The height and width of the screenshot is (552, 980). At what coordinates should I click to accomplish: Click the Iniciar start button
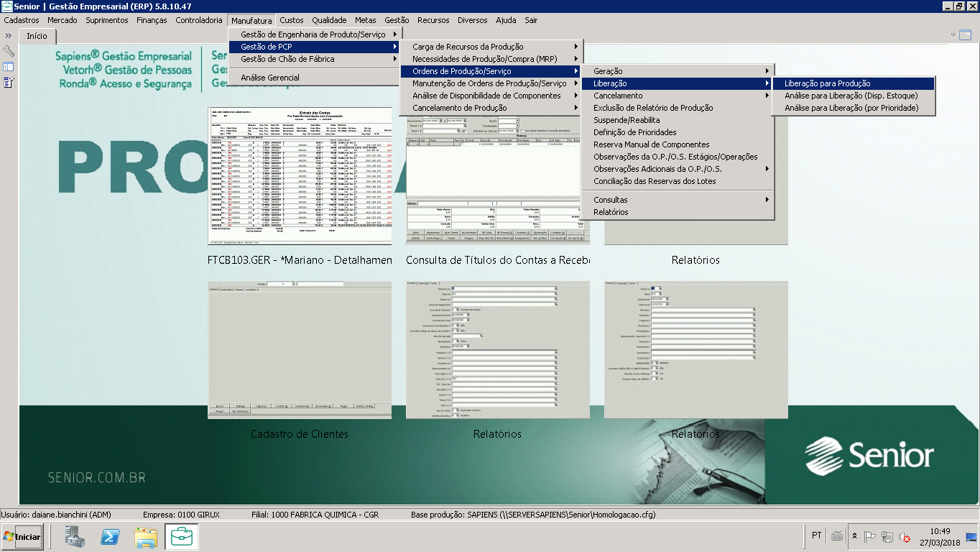[22, 537]
